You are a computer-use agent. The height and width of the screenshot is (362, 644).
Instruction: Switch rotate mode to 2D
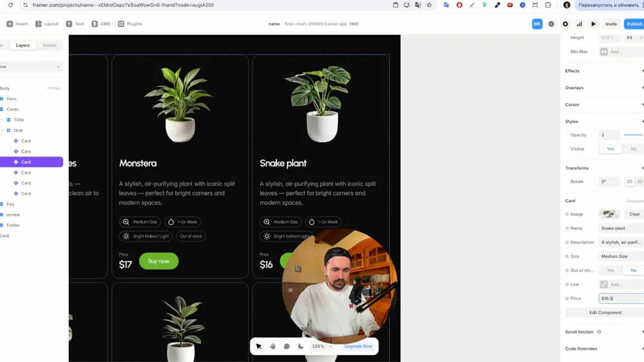629,182
